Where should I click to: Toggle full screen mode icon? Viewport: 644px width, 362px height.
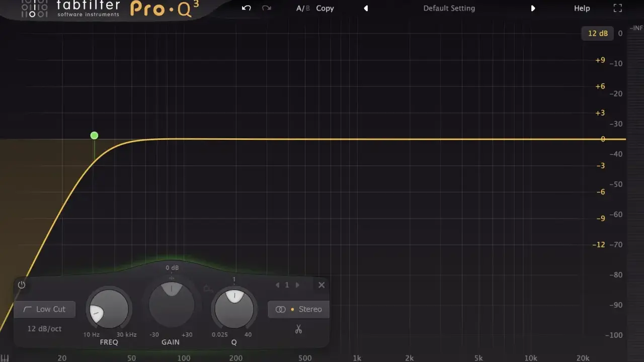coord(618,8)
